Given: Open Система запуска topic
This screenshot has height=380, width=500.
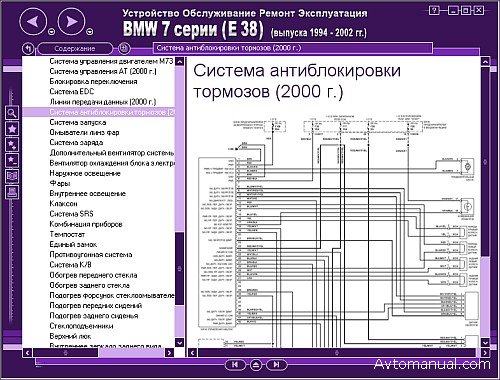Looking at the screenshot, I should coord(78,122).
